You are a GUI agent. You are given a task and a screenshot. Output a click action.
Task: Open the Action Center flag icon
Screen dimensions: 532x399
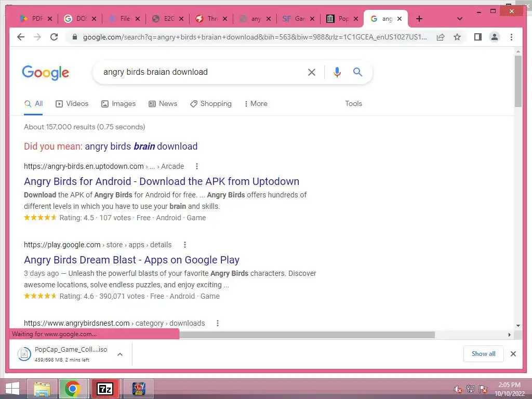[x=483, y=389]
